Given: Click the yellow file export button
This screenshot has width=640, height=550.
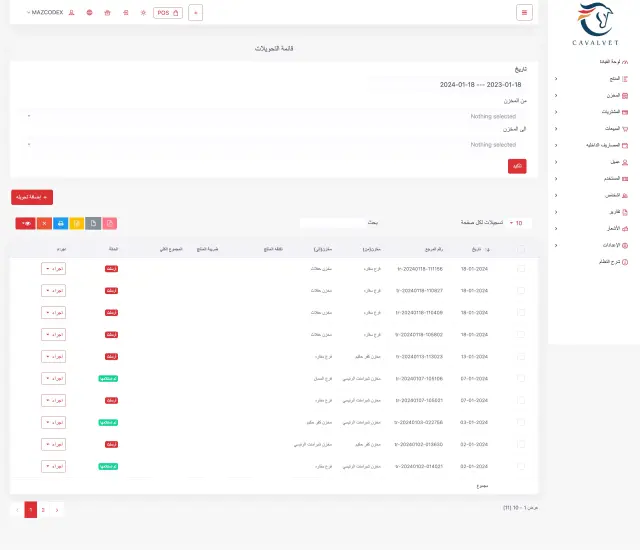Looking at the screenshot, I should tap(77, 224).
